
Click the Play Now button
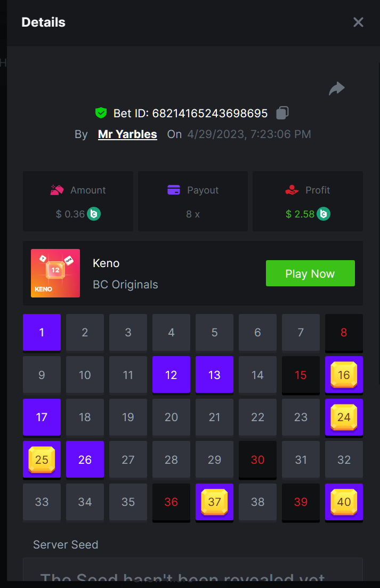pos(310,273)
